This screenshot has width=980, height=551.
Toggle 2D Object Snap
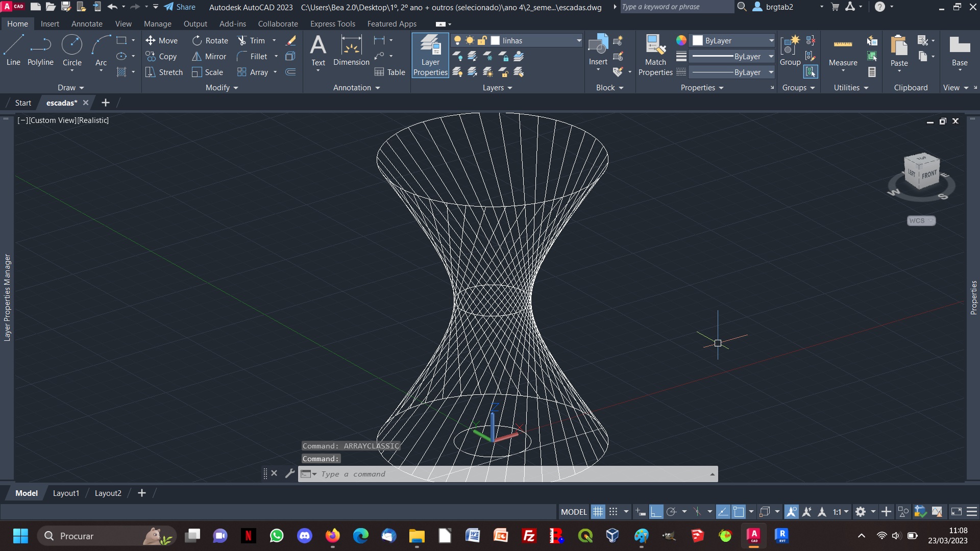pos(739,512)
